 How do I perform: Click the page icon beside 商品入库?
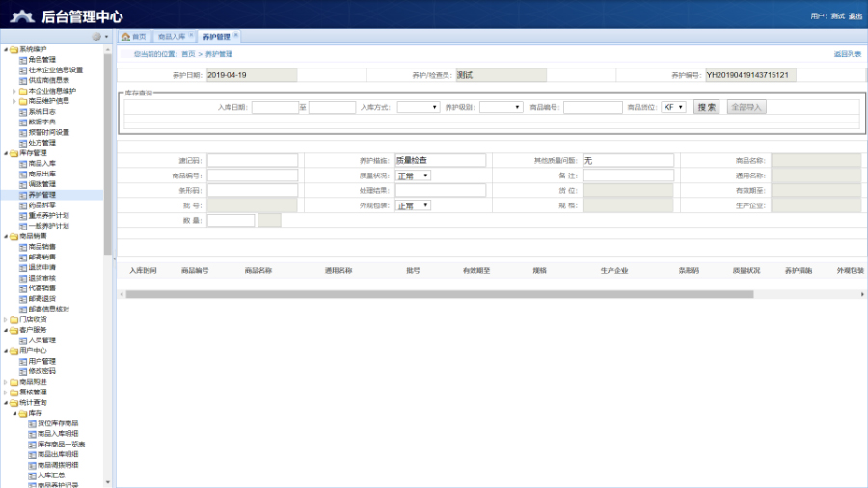(23, 164)
